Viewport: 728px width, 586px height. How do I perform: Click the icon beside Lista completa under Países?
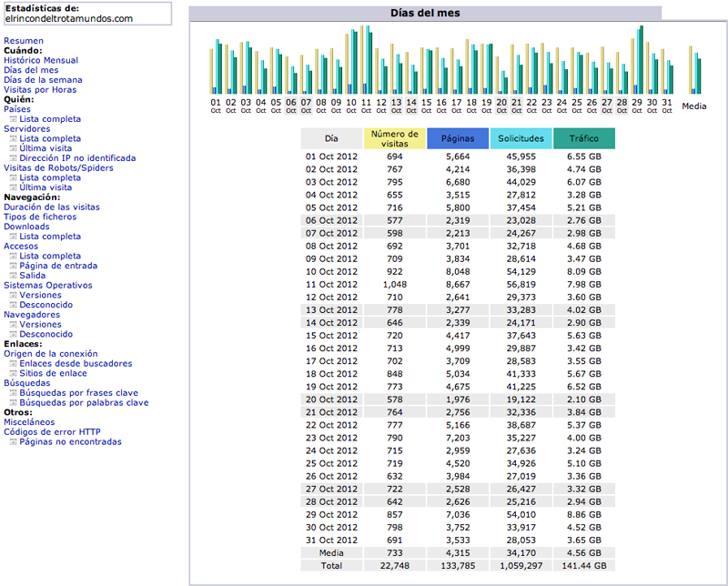14,119
